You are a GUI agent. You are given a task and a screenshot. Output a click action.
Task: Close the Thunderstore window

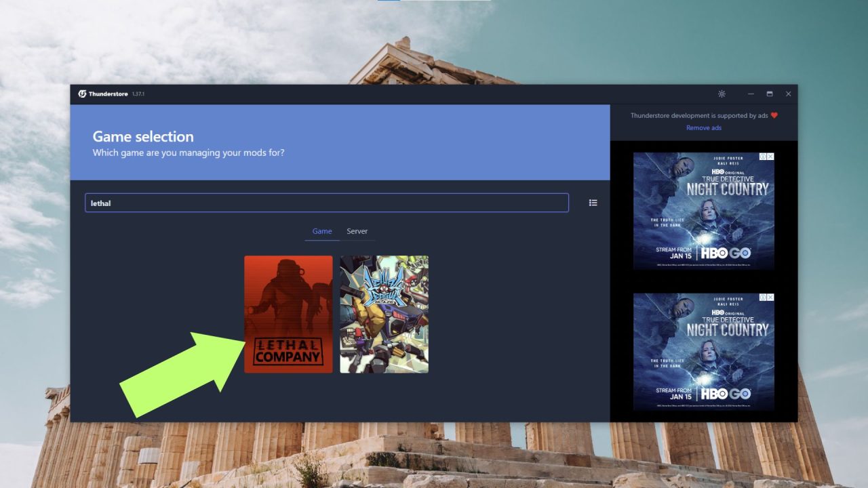[x=788, y=94]
